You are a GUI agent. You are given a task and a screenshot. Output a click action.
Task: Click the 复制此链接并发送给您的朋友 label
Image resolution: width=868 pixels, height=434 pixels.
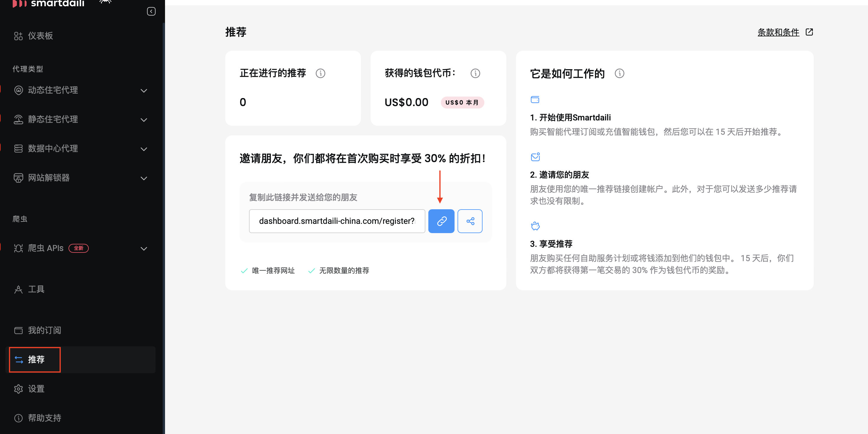point(303,197)
